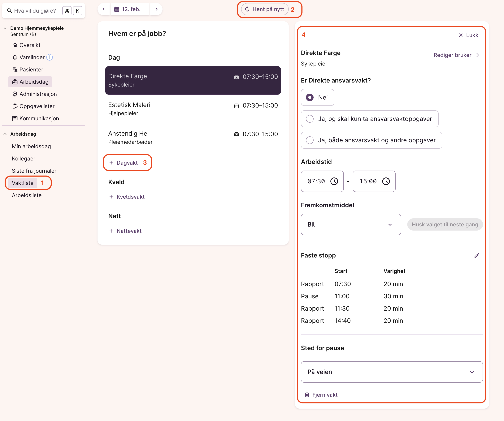Click the Varslinger bell icon in the sidebar
The width and height of the screenshot is (504, 421).
tap(15, 57)
